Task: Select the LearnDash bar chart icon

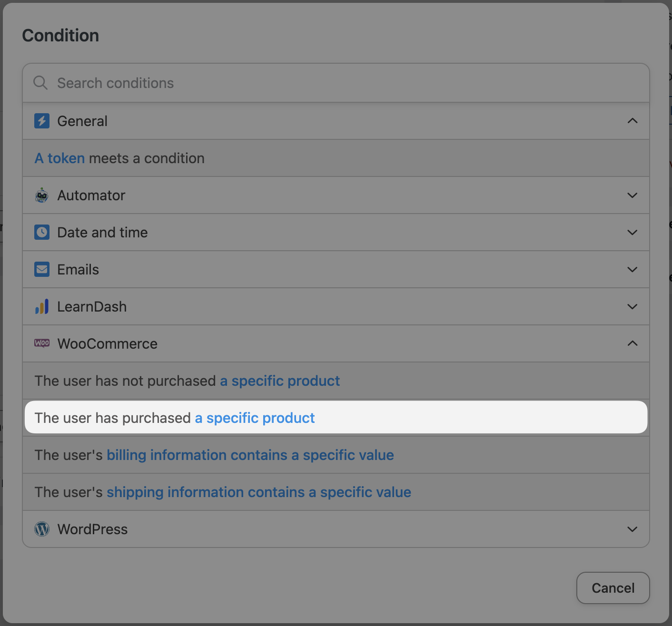Action: (x=42, y=306)
